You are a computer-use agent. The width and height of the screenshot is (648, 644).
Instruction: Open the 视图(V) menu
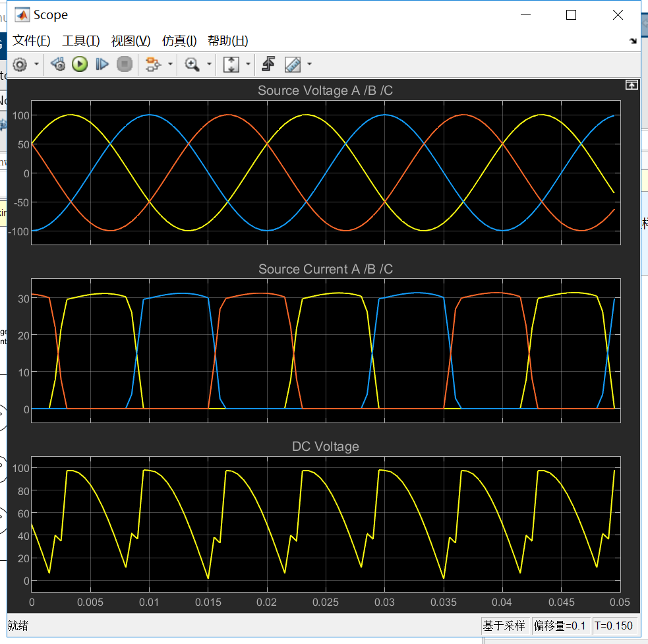[x=131, y=40]
